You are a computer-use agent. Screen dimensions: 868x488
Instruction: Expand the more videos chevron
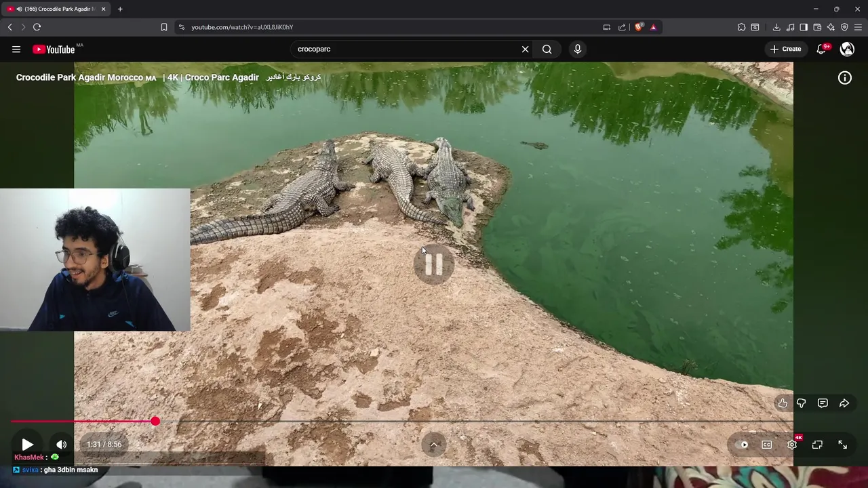pos(434,445)
